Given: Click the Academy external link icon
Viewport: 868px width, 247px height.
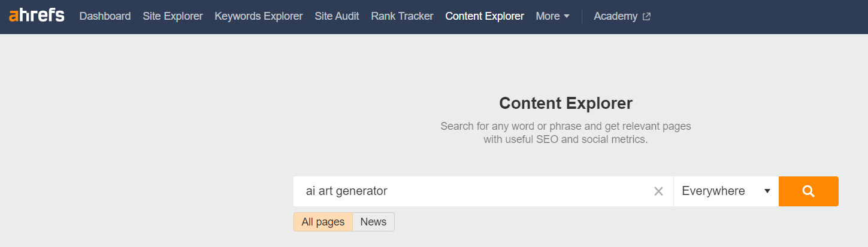Looking at the screenshot, I should [x=646, y=17].
